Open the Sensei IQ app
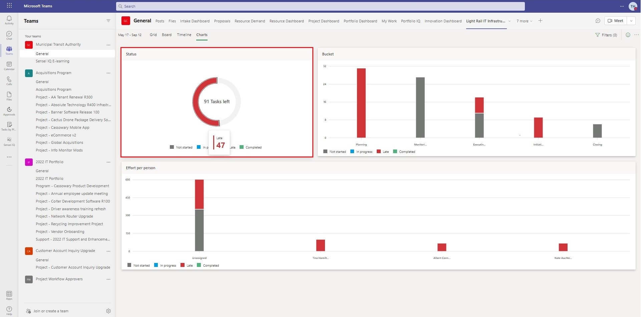 click(x=9, y=141)
